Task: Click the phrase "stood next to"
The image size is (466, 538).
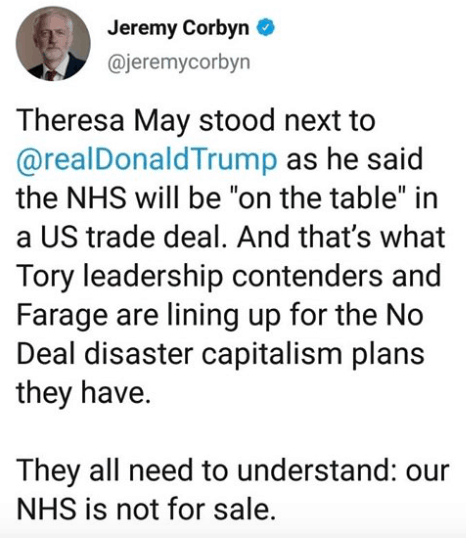Action: tap(287, 121)
